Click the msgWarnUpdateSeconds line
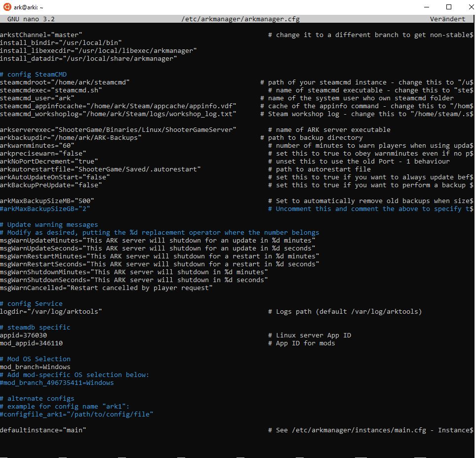 coord(158,248)
